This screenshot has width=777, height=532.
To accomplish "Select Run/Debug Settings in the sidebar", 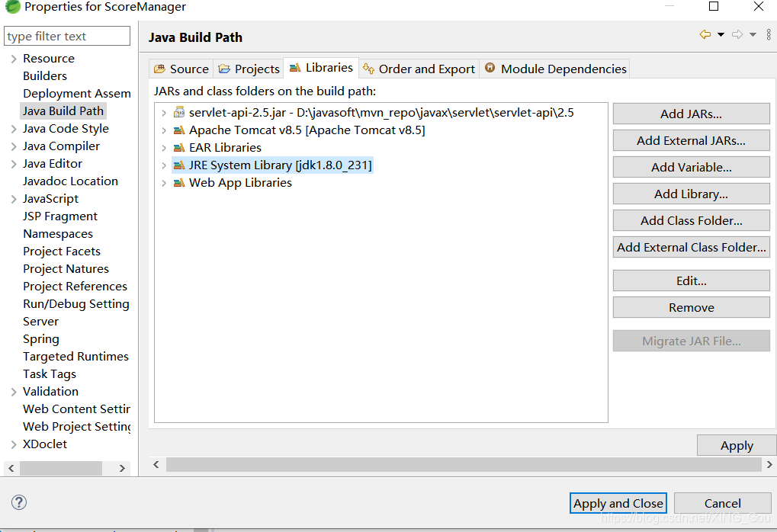I will point(76,304).
